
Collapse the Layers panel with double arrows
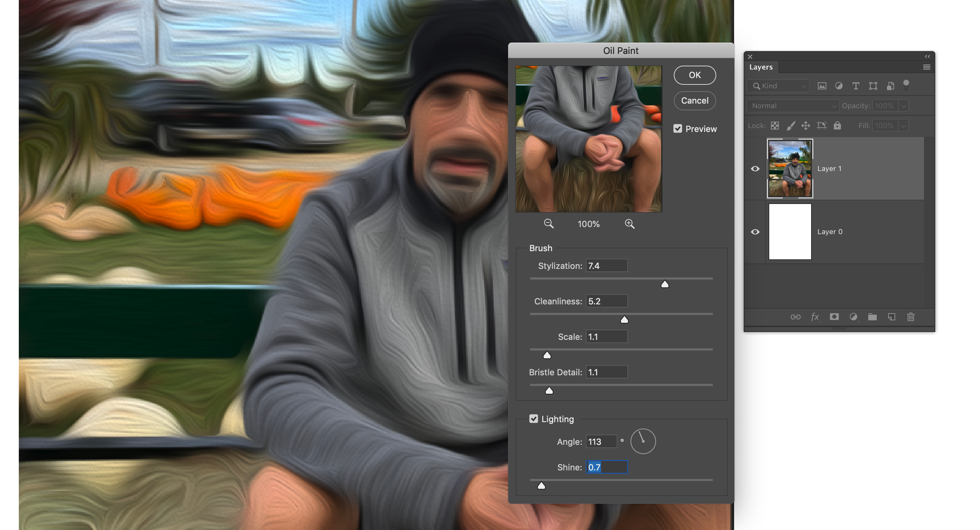pyautogui.click(x=927, y=56)
